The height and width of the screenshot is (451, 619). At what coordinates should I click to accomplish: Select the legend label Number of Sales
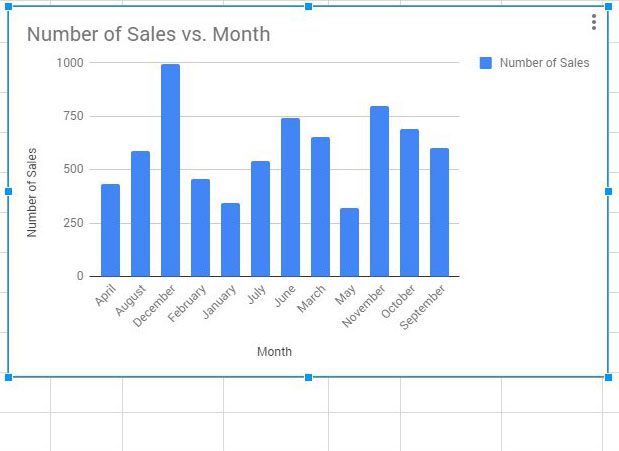coord(544,63)
